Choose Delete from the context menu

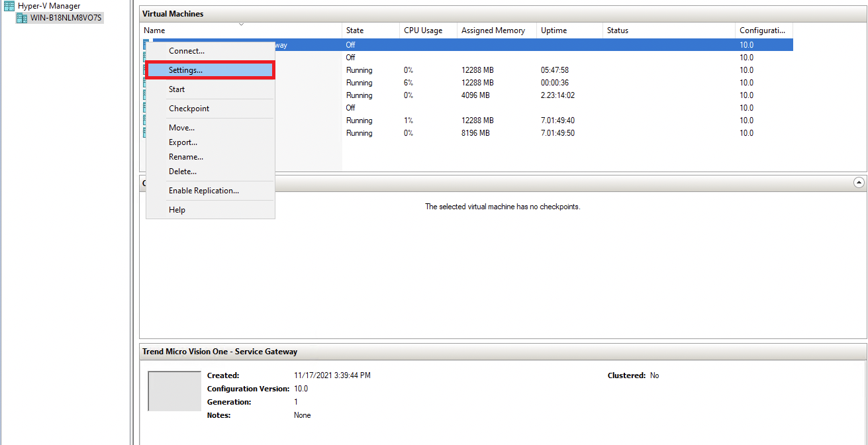[x=182, y=171]
